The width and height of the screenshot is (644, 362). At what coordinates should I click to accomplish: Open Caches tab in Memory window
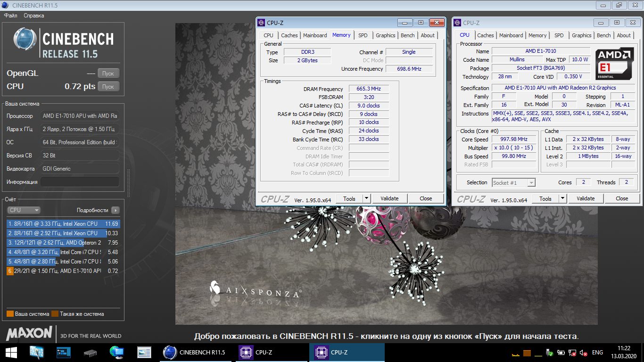[x=289, y=35]
